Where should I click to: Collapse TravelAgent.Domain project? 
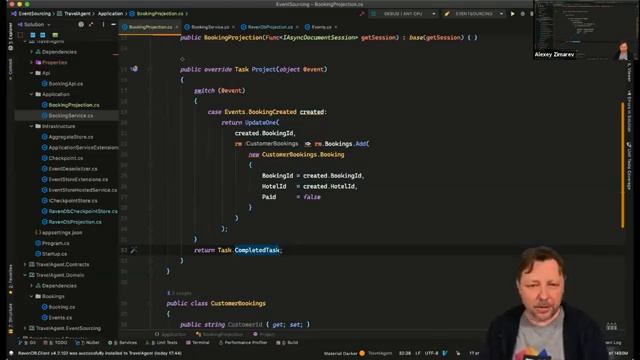pos(25,275)
